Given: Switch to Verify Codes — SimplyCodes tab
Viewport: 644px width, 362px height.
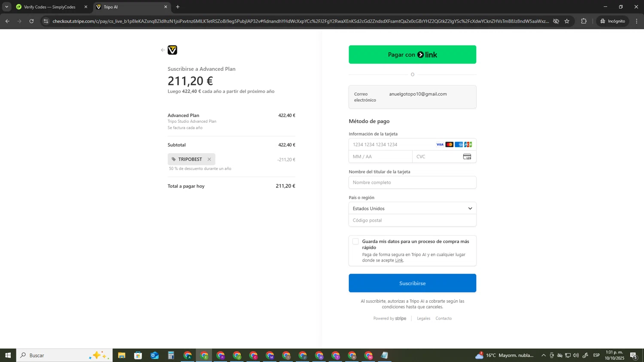Looking at the screenshot, I should click(49, 7).
